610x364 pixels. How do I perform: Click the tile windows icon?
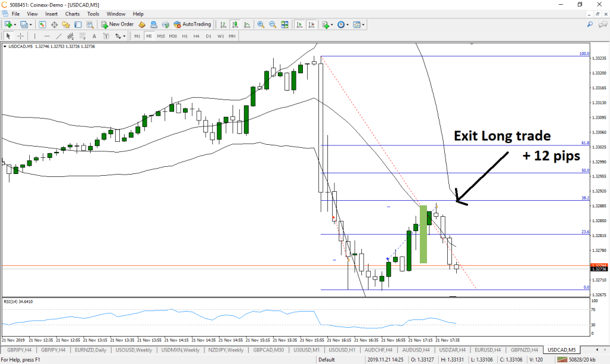point(286,24)
